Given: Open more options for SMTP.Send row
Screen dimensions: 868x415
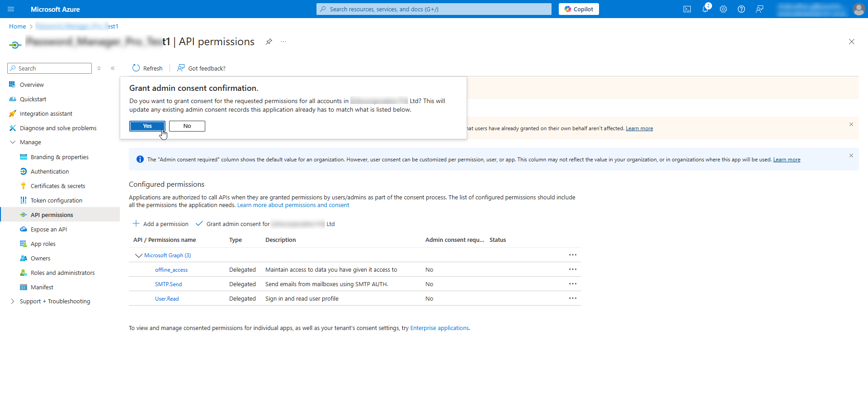Looking at the screenshot, I should pyautogui.click(x=573, y=284).
